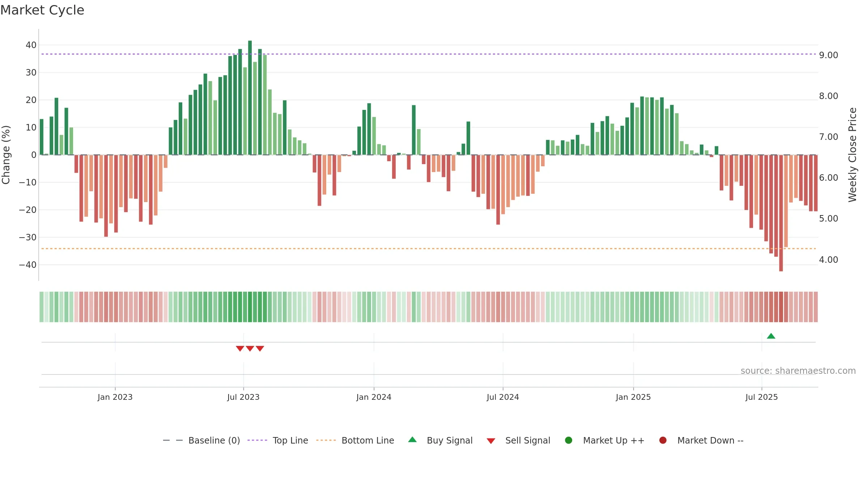The width and height of the screenshot is (868, 488).
Task: Click the Jan 2023 axis label
Action: click(x=115, y=397)
